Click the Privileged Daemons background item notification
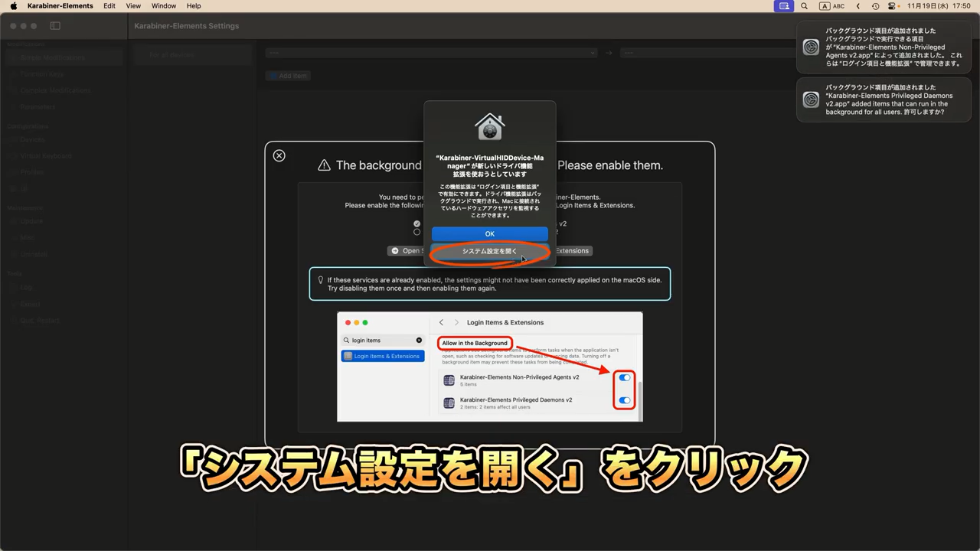The width and height of the screenshot is (980, 551). pyautogui.click(x=884, y=99)
